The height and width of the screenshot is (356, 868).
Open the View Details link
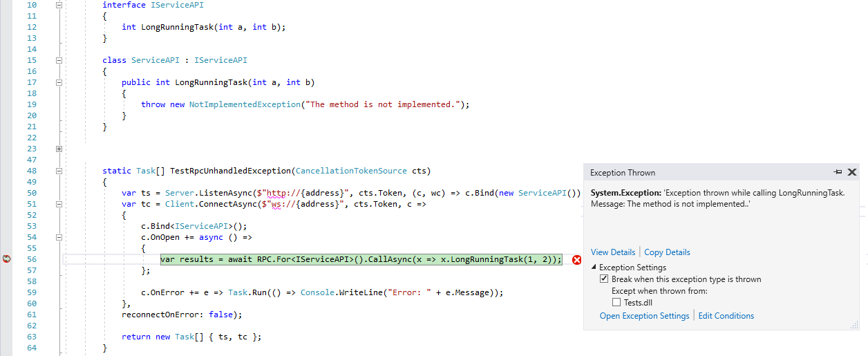[x=613, y=252]
